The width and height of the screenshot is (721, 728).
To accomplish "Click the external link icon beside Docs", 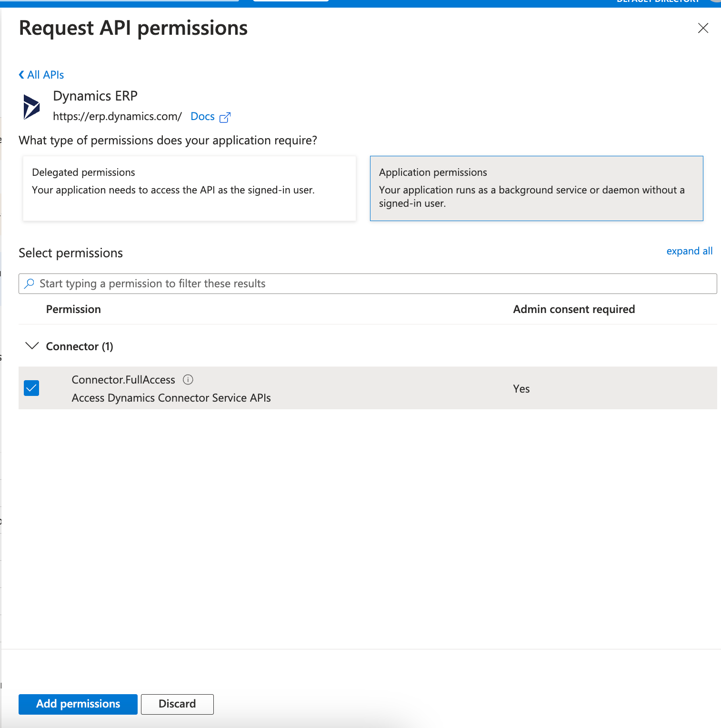I will click(225, 117).
